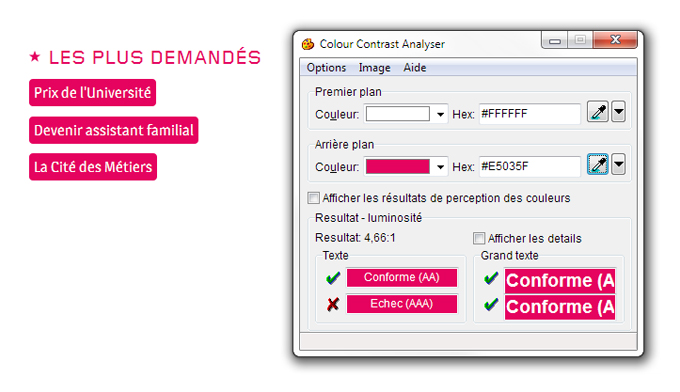Tick the Afficher les détails checkbox

479,238
